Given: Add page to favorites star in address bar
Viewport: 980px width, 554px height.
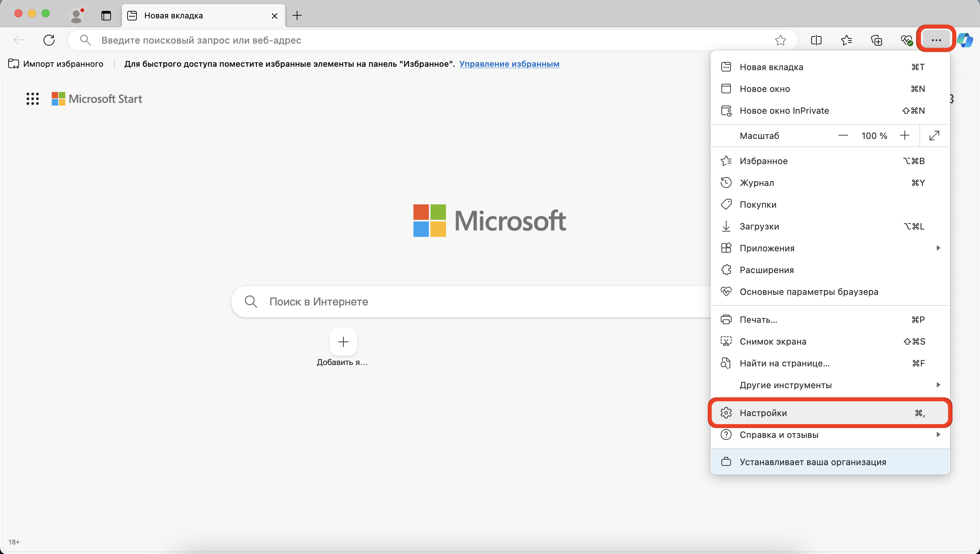Looking at the screenshot, I should [780, 40].
